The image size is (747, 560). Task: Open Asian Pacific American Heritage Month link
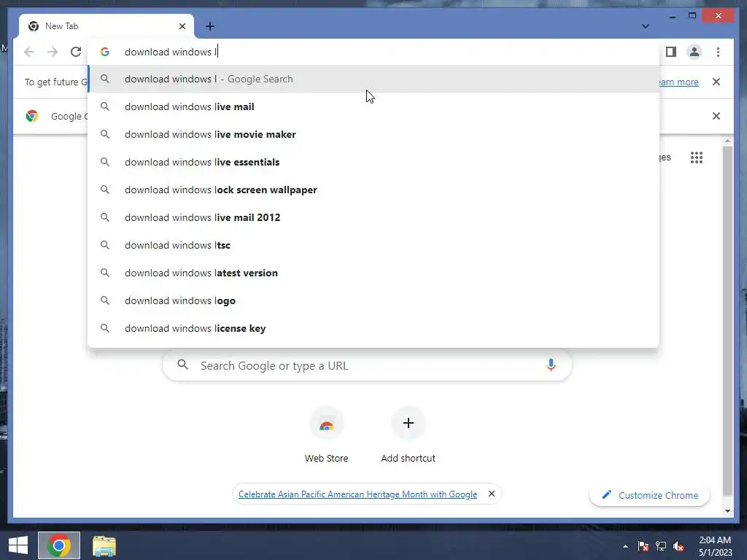[x=357, y=494]
